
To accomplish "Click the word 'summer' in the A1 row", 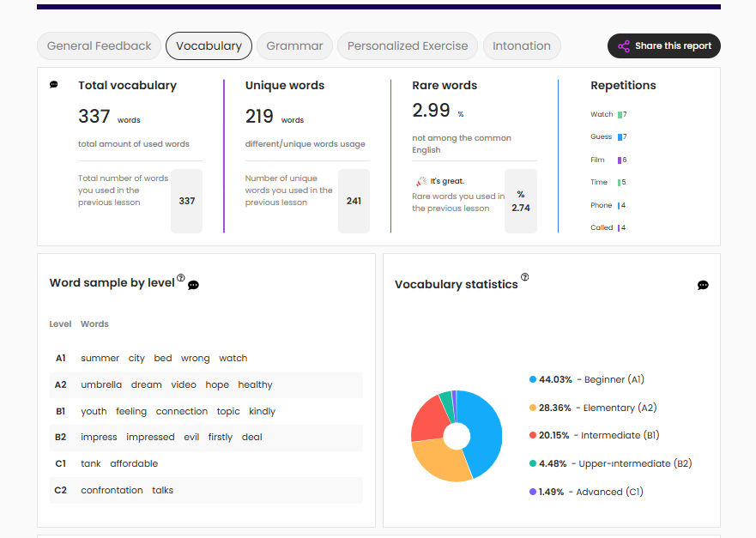I will click(x=100, y=358).
